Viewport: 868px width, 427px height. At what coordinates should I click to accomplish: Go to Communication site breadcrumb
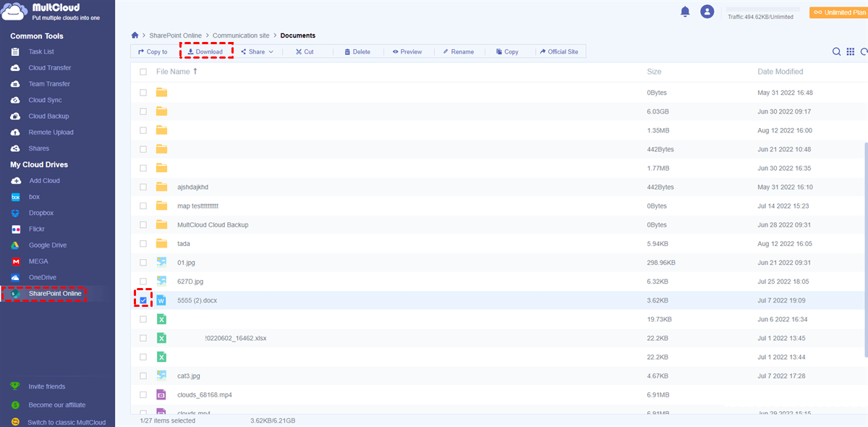tap(241, 35)
